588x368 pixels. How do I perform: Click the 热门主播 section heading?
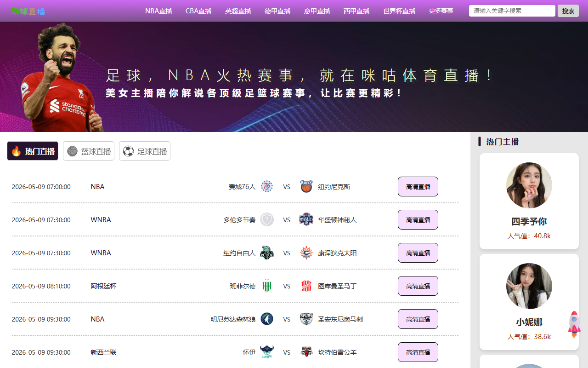click(x=503, y=142)
